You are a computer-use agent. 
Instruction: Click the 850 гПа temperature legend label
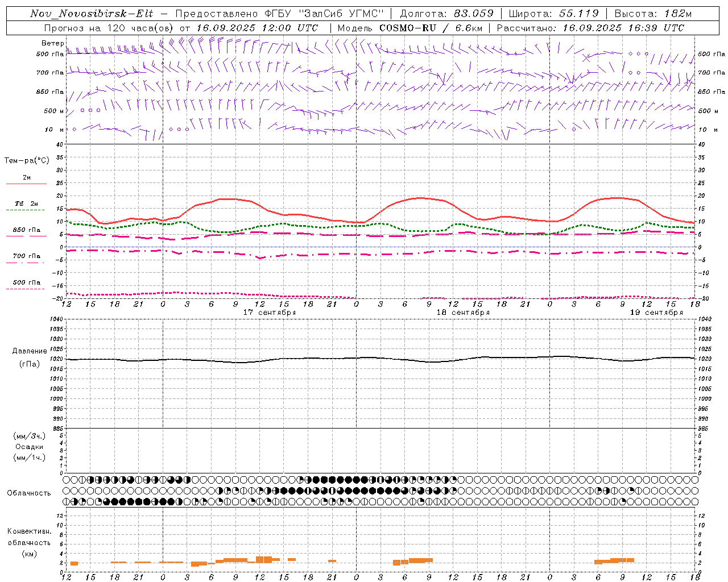(27, 230)
